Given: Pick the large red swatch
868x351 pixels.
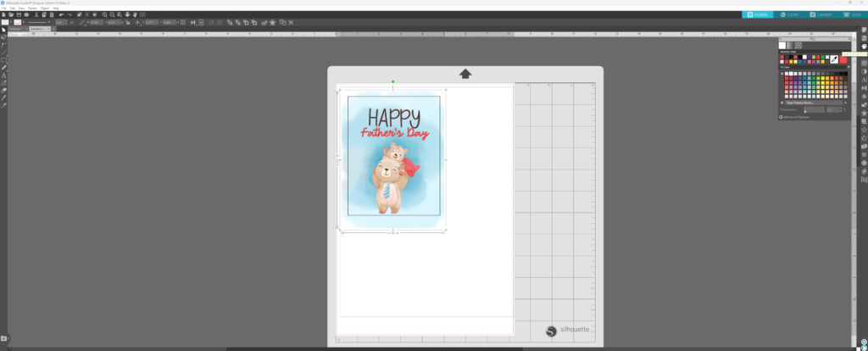Looking at the screenshot, I should (843, 59).
